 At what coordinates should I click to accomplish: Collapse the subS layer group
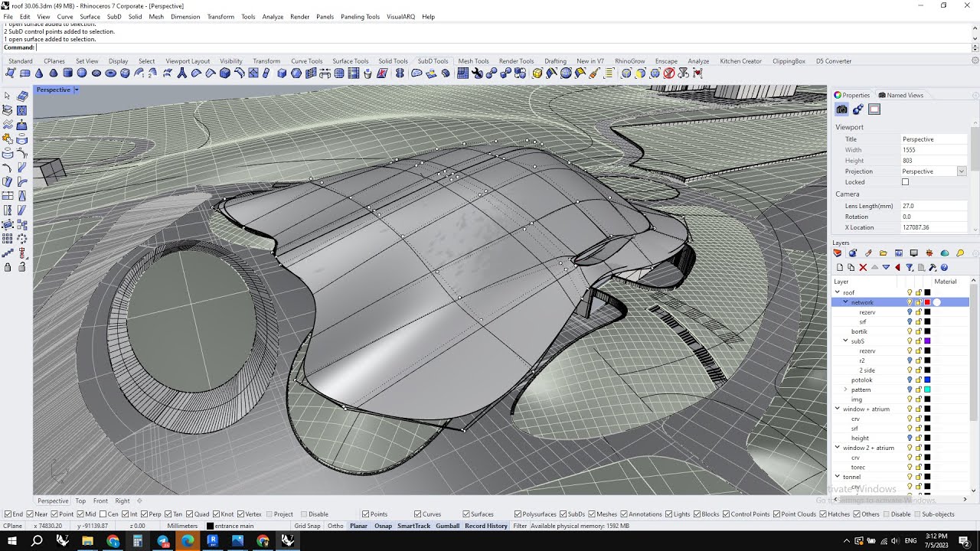(845, 341)
